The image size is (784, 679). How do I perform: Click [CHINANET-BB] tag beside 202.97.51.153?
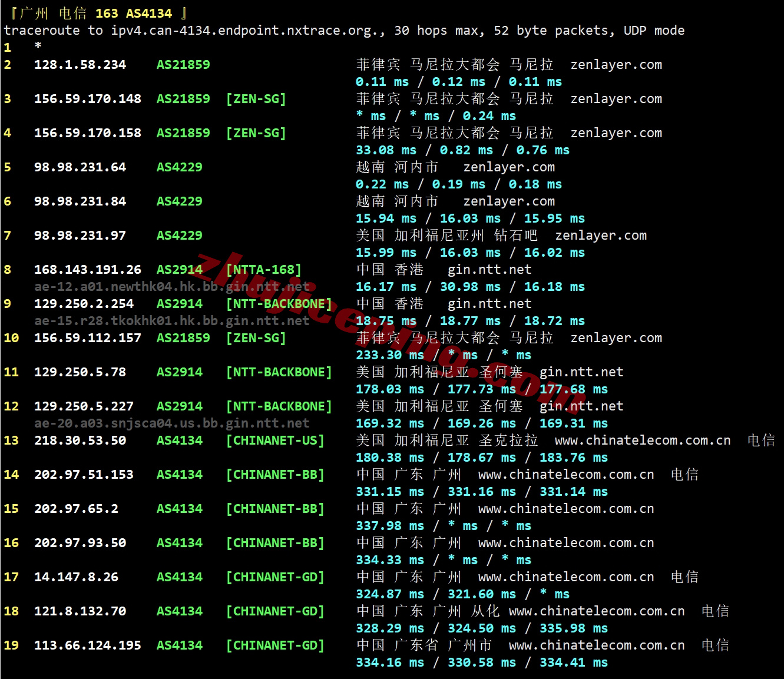pyautogui.click(x=275, y=475)
